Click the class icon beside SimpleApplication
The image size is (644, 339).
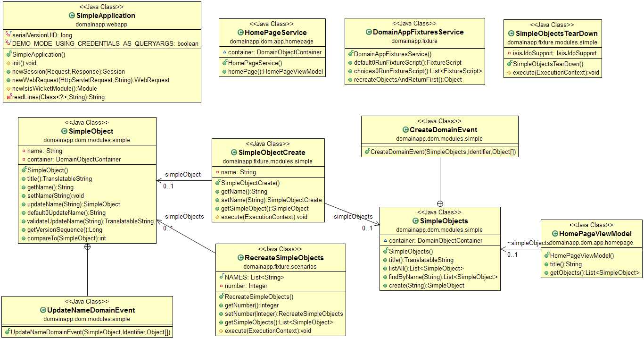point(72,16)
